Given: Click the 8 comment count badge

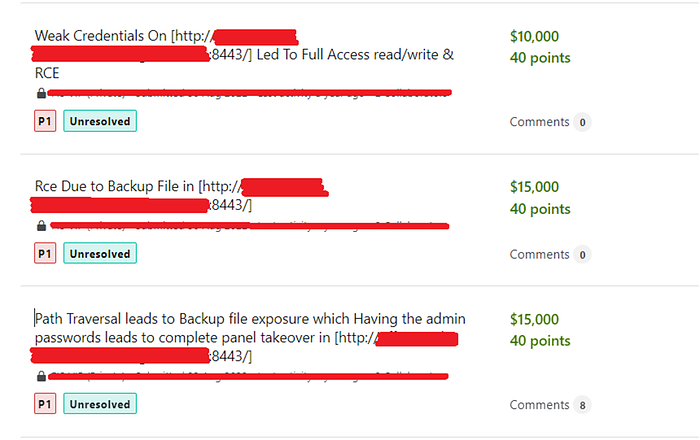Looking at the screenshot, I should pyautogui.click(x=582, y=405).
